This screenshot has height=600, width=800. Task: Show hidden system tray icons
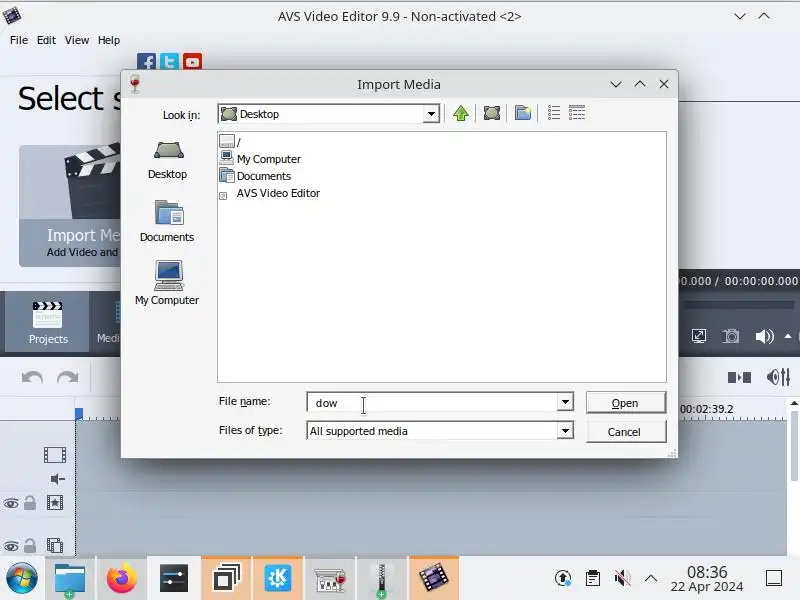tap(651, 579)
